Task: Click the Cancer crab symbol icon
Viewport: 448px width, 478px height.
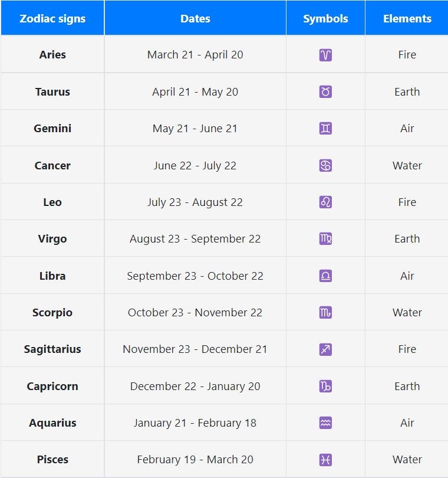Action: click(x=325, y=165)
